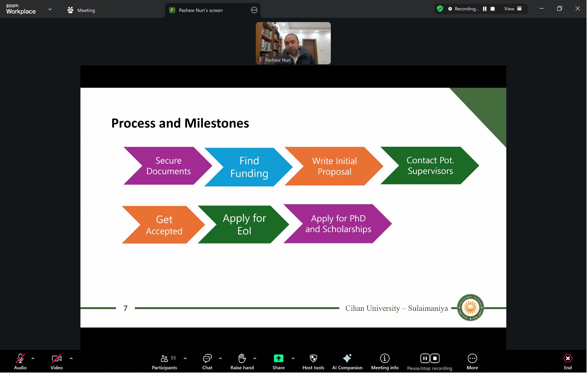Click Pashew Nuri's video thumbnail
The image size is (588, 373).
(x=293, y=43)
